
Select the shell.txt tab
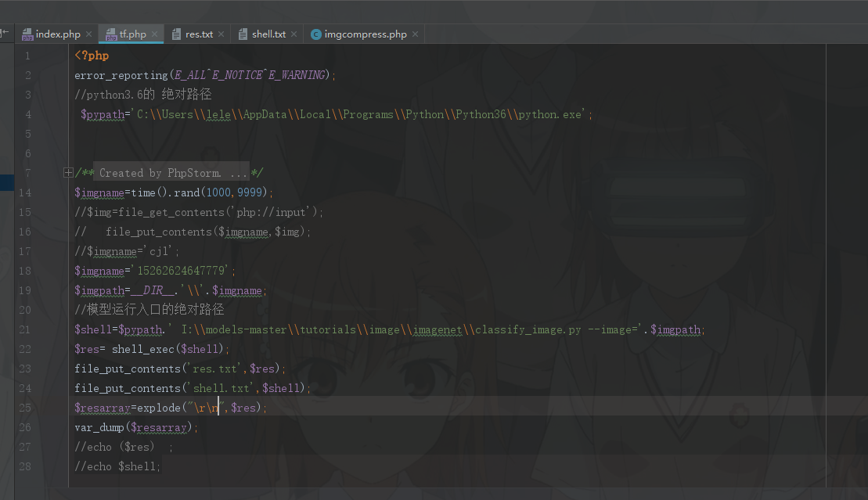point(268,34)
